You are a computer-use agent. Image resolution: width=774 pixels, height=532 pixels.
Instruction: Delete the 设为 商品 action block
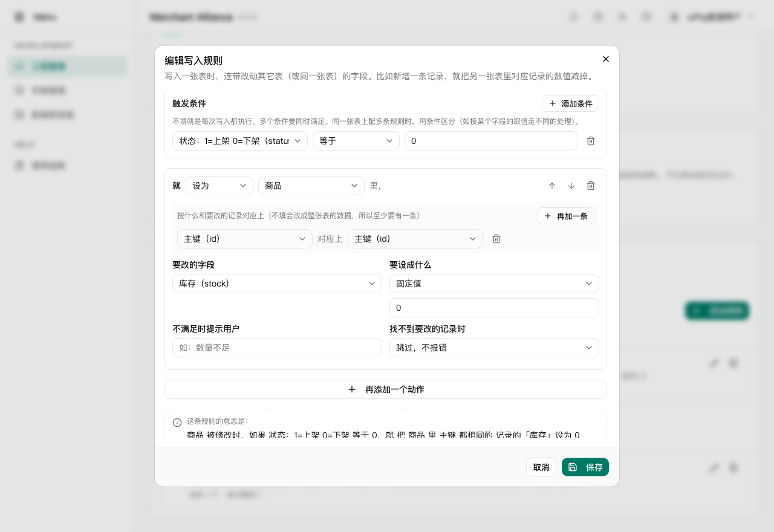coord(591,186)
